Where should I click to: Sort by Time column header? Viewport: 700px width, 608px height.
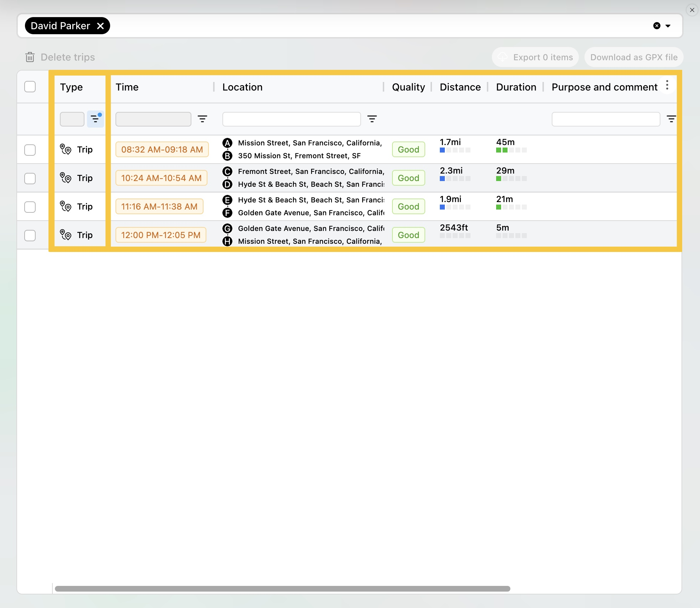pyautogui.click(x=127, y=87)
